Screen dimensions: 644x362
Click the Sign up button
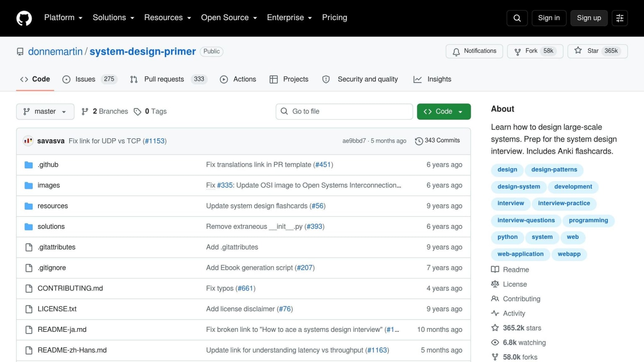pos(589,18)
